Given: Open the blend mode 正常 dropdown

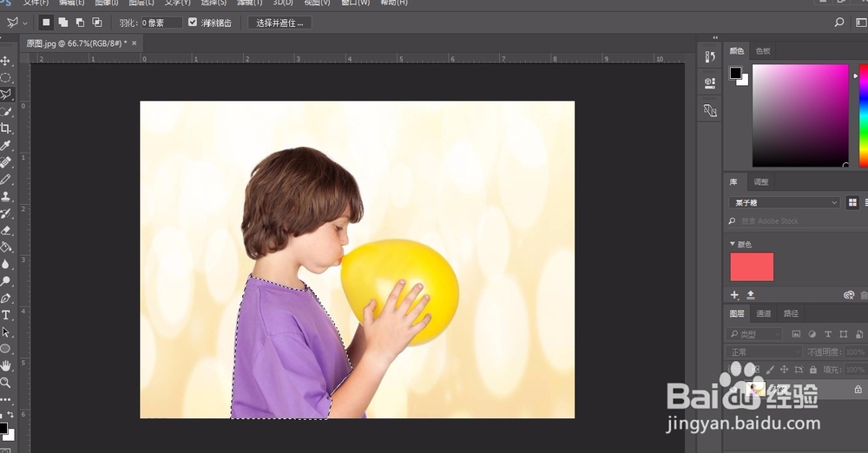Looking at the screenshot, I should [763, 351].
